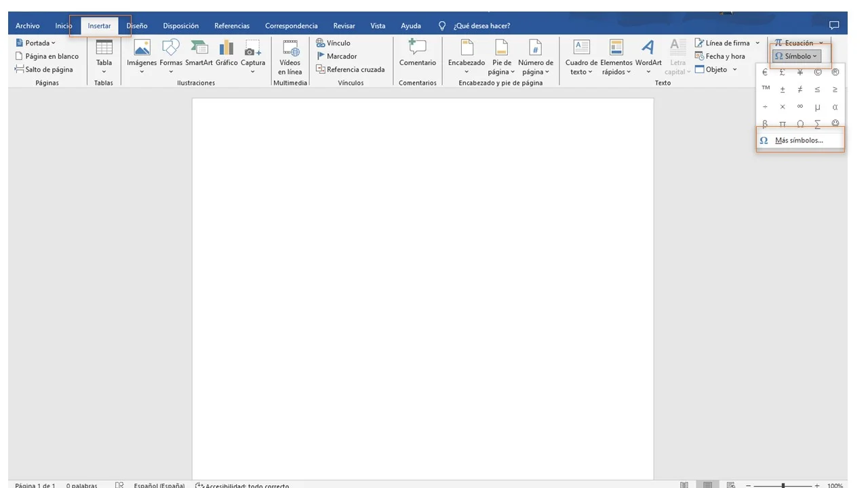Screen dimensions: 868x488
Task: Open the Símbolo dropdown
Action: (x=797, y=56)
